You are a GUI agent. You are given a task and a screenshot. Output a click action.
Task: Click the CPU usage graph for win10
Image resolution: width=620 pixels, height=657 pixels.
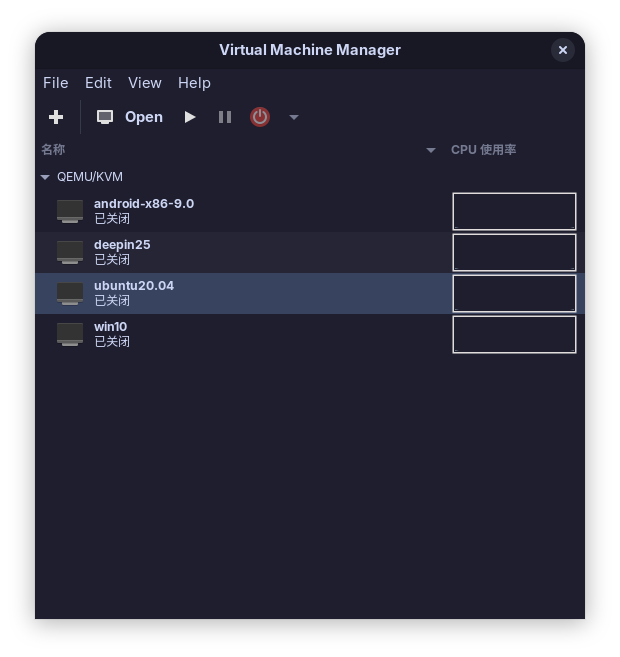[514, 334]
